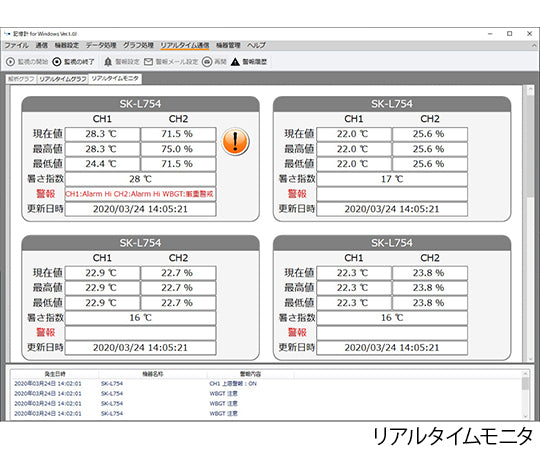Click the orange exclamation alarm icon
The image size is (540, 450).
click(235, 142)
